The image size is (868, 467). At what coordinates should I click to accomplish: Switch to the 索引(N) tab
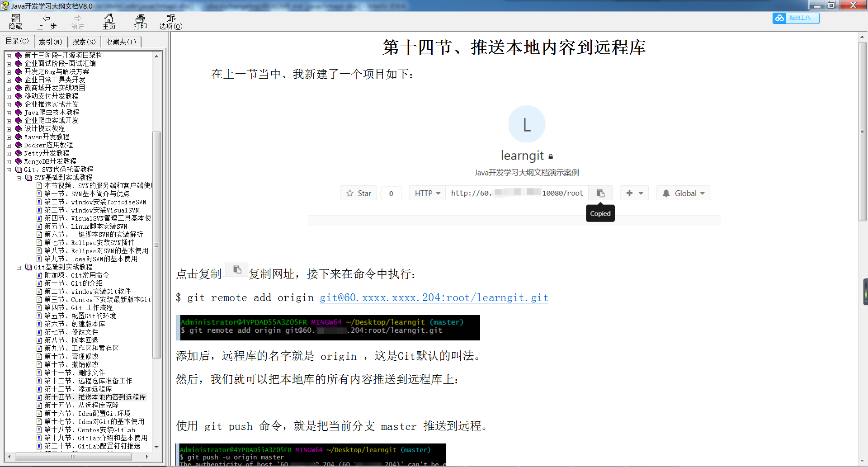pyautogui.click(x=50, y=42)
